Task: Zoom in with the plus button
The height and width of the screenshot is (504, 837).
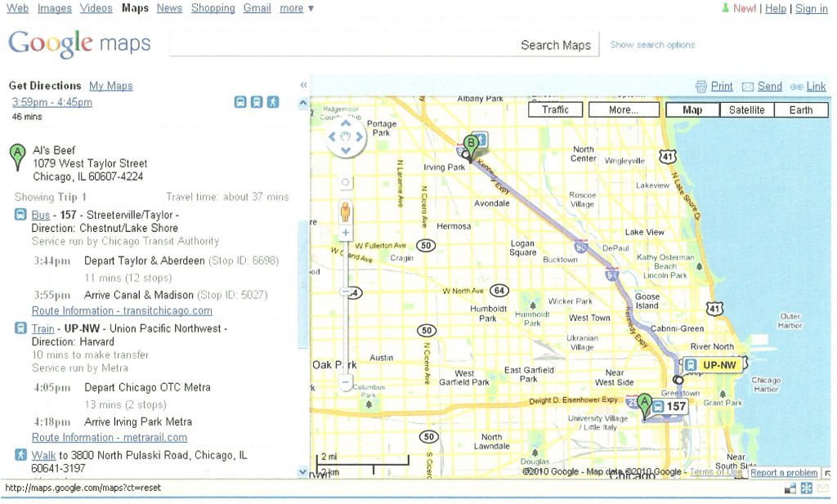Action: pos(346,233)
